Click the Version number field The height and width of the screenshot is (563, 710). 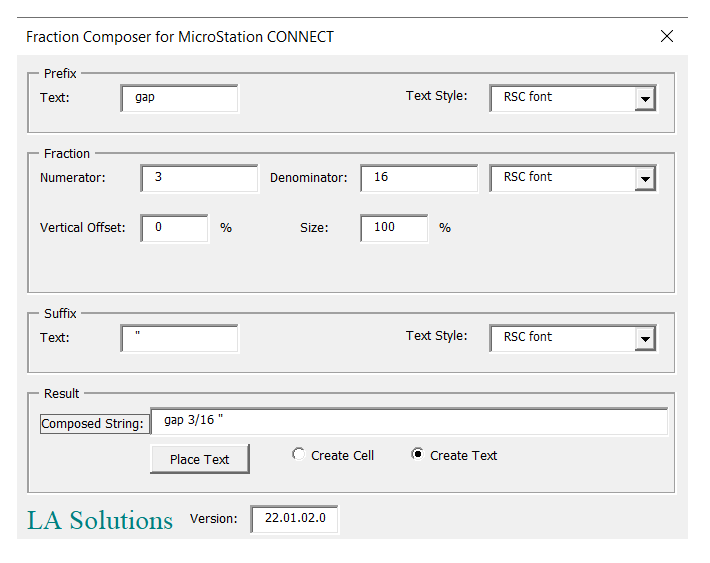(x=294, y=519)
